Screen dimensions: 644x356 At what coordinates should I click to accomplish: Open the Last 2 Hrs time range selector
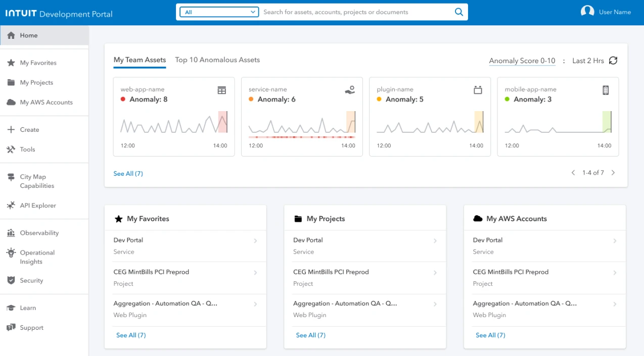click(x=588, y=61)
